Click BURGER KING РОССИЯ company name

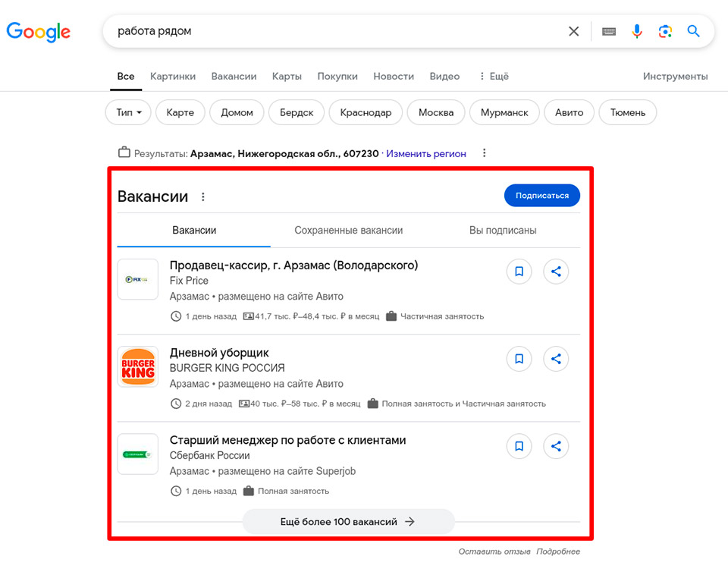coord(227,368)
